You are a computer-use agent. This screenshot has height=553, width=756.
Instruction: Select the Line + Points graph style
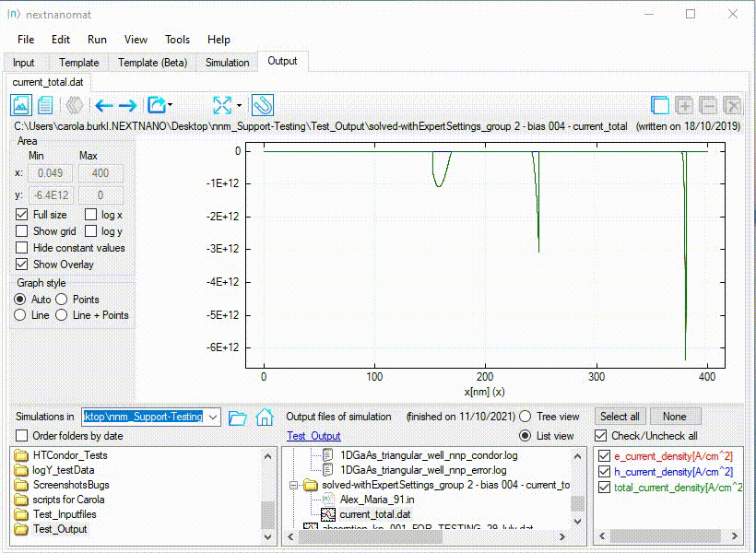(62, 315)
